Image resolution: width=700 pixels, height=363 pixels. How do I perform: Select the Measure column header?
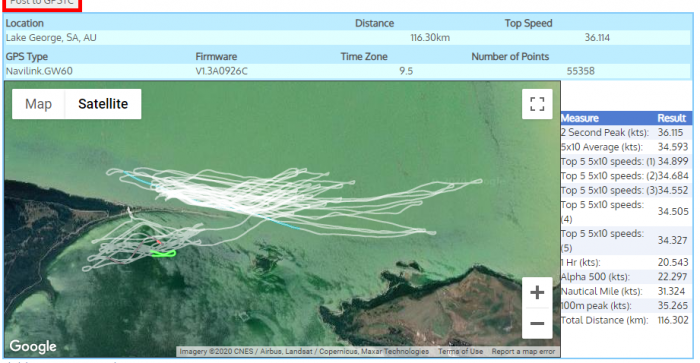point(579,118)
